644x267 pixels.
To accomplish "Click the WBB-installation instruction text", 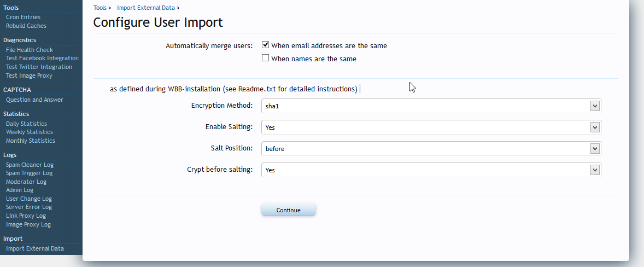I will (233, 89).
